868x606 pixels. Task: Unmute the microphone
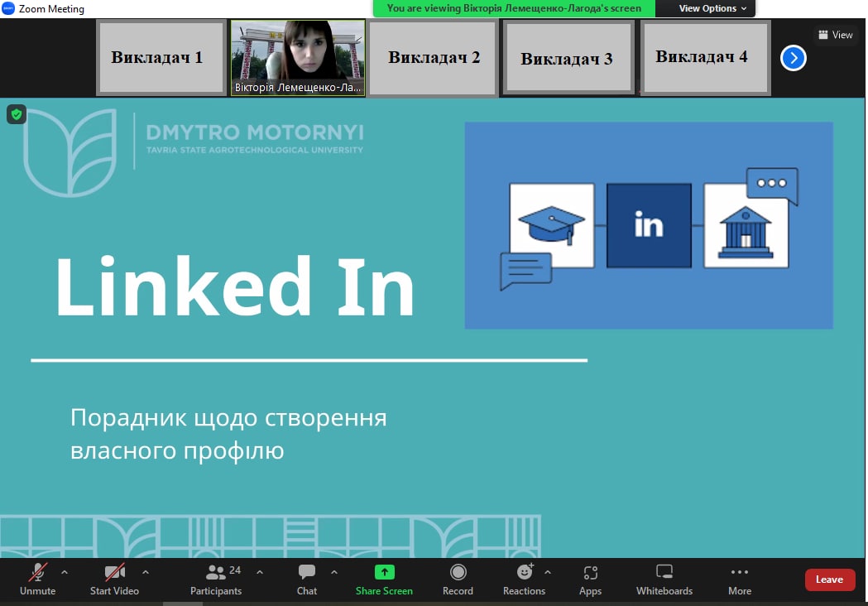pos(37,580)
